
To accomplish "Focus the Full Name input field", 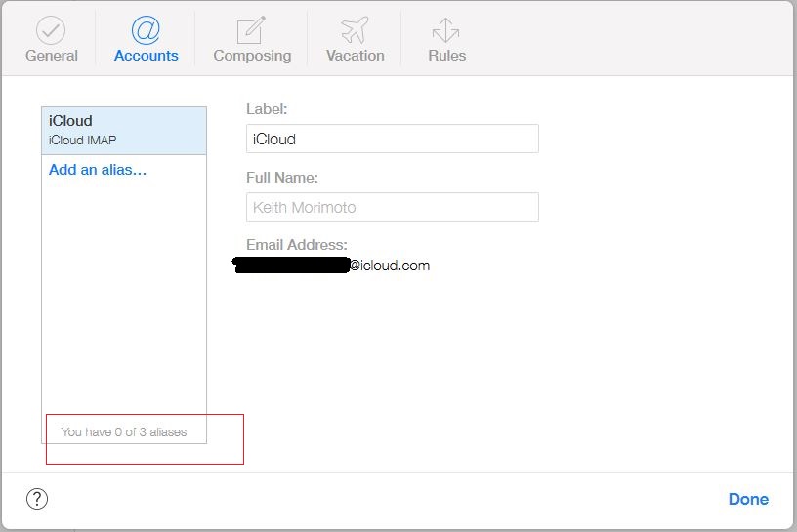I will pyautogui.click(x=393, y=207).
